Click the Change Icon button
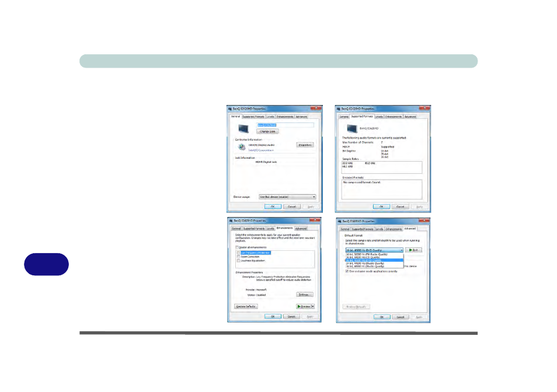557x392 pixels. (x=267, y=132)
